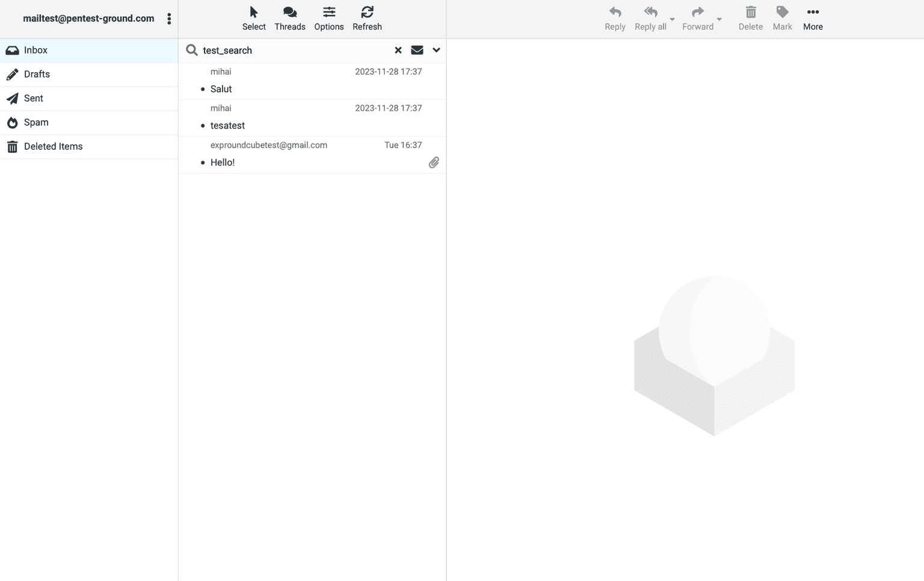Image resolution: width=924 pixels, height=581 pixels.
Task: Toggle the unread dot on the Salut message
Action: (x=203, y=89)
